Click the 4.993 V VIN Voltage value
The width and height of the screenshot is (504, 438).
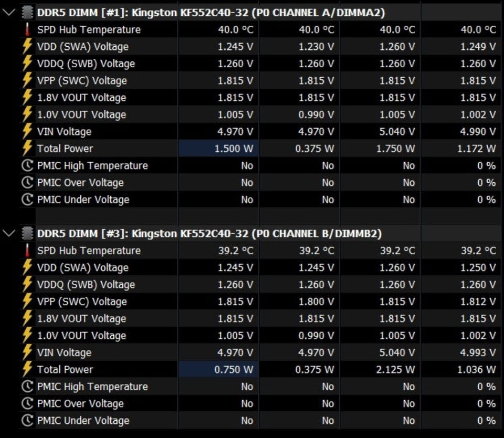click(478, 353)
